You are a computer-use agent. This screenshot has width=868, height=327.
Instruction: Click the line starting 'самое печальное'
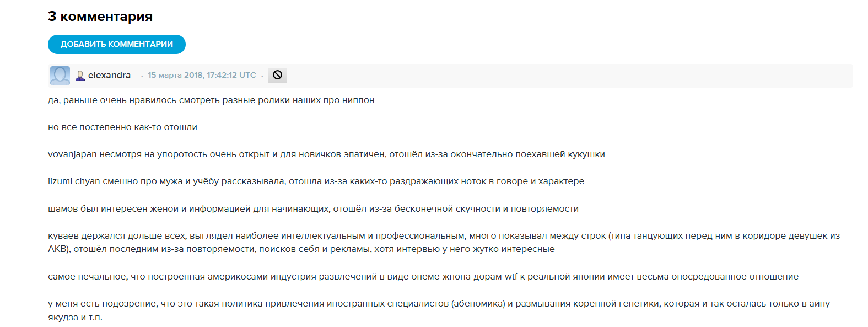[423, 277]
